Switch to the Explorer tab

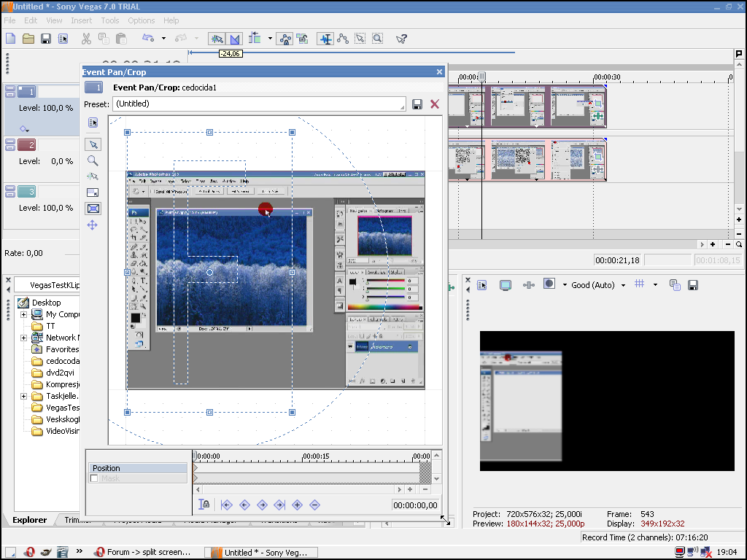tap(29, 520)
